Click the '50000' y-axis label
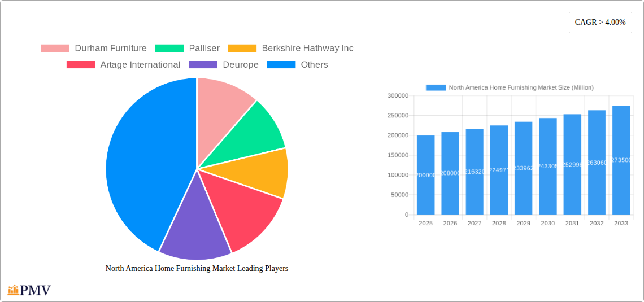The width and height of the screenshot is (644, 302). (x=399, y=195)
